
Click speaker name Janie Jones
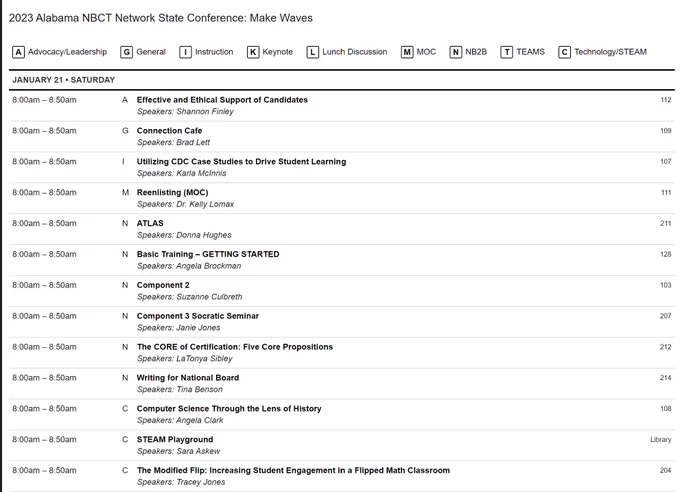click(x=198, y=328)
